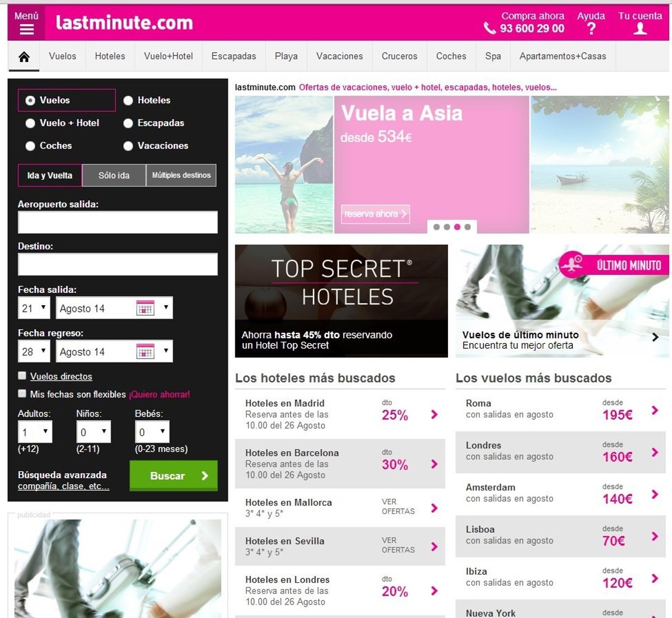
Task: Click the home icon in navigation bar
Action: [24, 57]
